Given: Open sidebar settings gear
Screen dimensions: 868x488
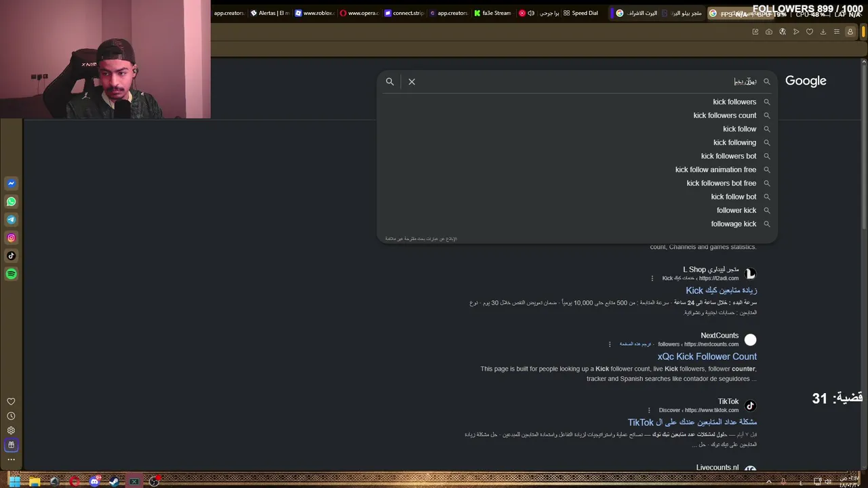Looking at the screenshot, I should point(11,430).
